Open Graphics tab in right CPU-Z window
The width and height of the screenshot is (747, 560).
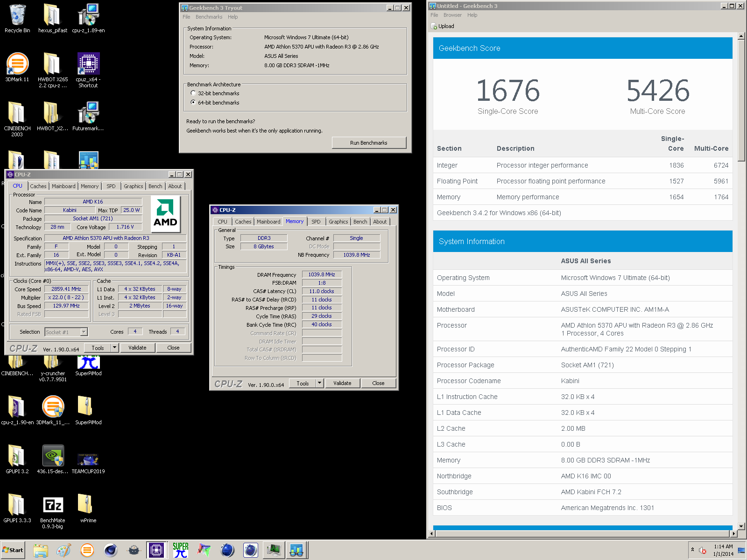338,222
